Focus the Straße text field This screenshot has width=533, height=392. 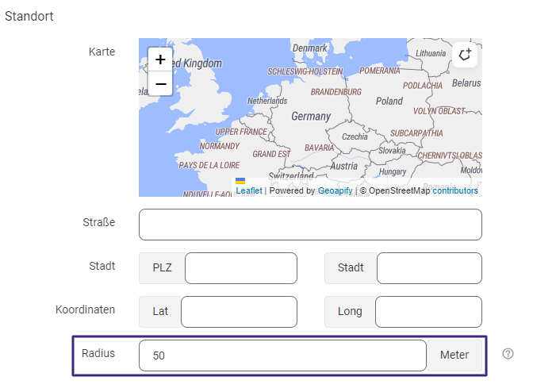[x=310, y=225]
